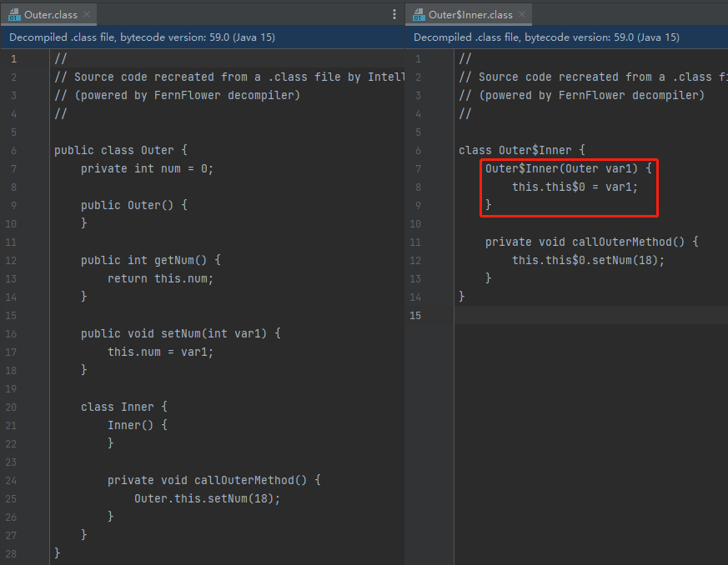This screenshot has height=565, width=728.
Task: Place cursor on 'public class Outer {' line
Action: coord(121,150)
